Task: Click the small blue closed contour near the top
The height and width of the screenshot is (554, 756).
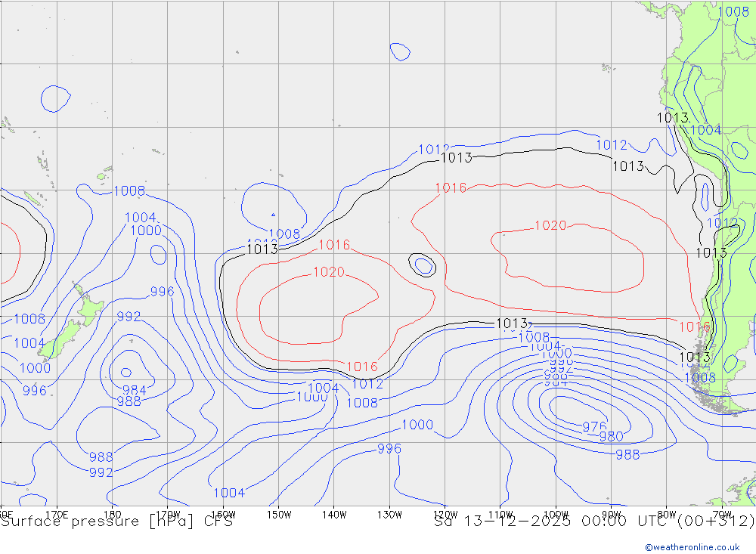Action: pos(400,51)
